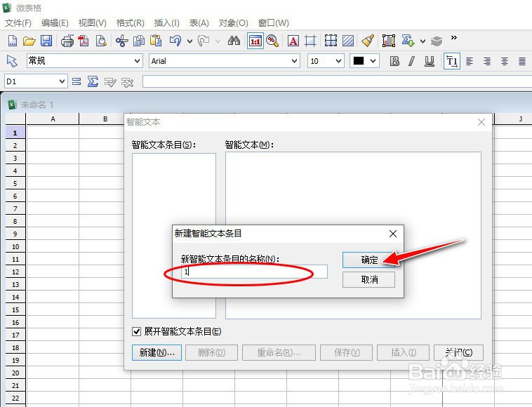Screen dimensions: 532x407
Task: Copy selection icon in toolbar
Action: pyautogui.click(x=138, y=41)
